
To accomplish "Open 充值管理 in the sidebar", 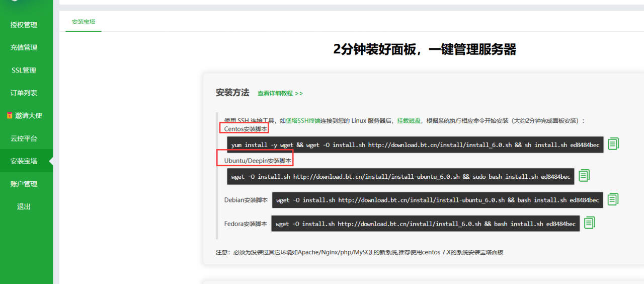I will [x=24, y=47].
